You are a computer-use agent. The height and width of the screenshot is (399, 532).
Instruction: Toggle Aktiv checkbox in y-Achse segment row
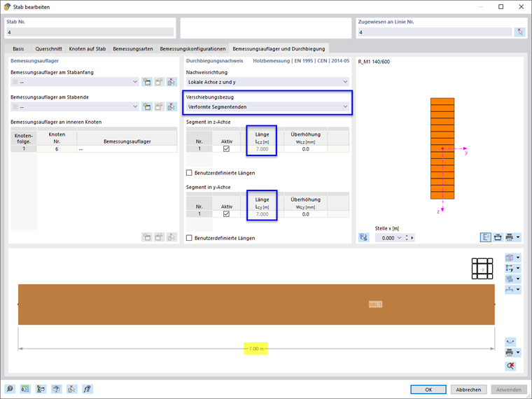click(226, 213)
